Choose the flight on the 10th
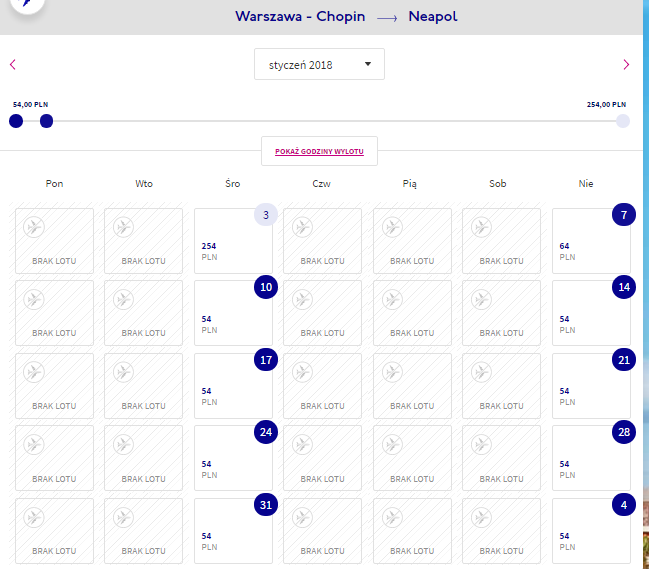 [233, 313]
